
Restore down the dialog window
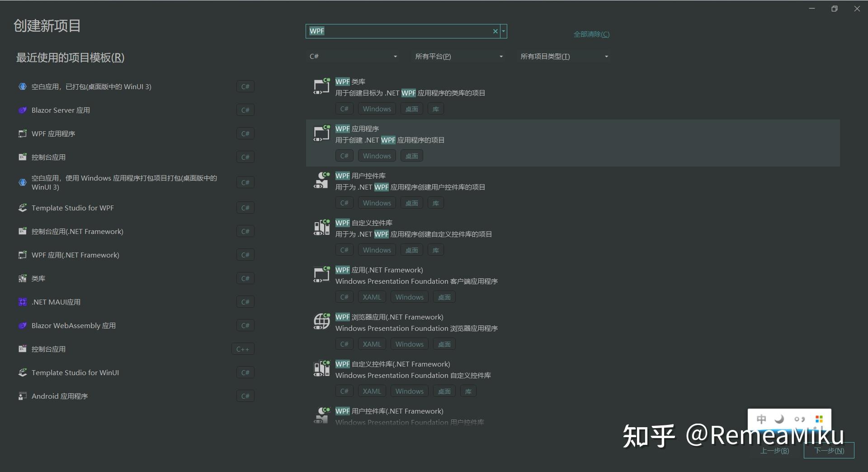click(x=835, y=9)
